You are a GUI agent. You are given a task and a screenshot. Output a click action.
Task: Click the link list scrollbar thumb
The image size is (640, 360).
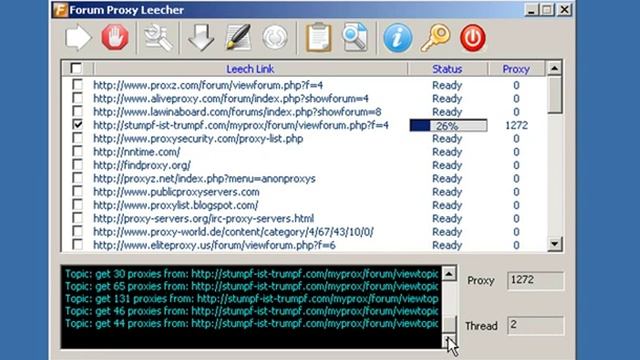[x=554, y=95]
